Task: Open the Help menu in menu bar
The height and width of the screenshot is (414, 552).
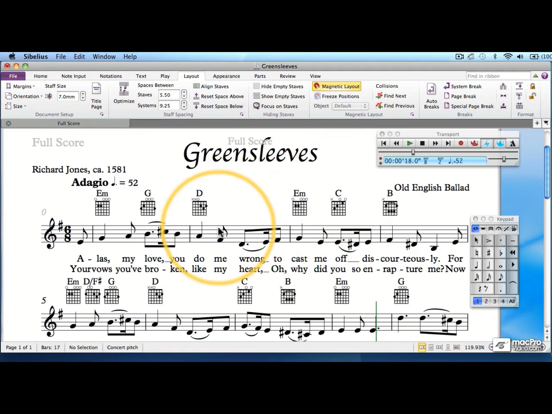Action: tap(130, 57)
